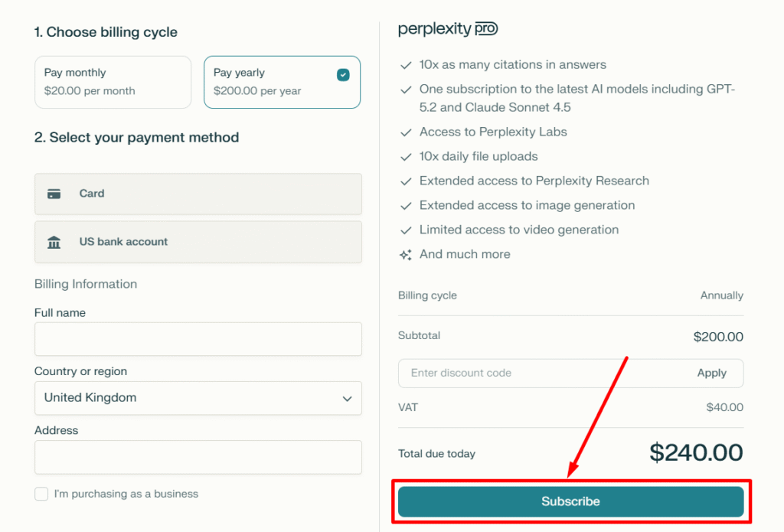Click the Perplexity Pro logo

pyautogui.click(x=448, y=29)
